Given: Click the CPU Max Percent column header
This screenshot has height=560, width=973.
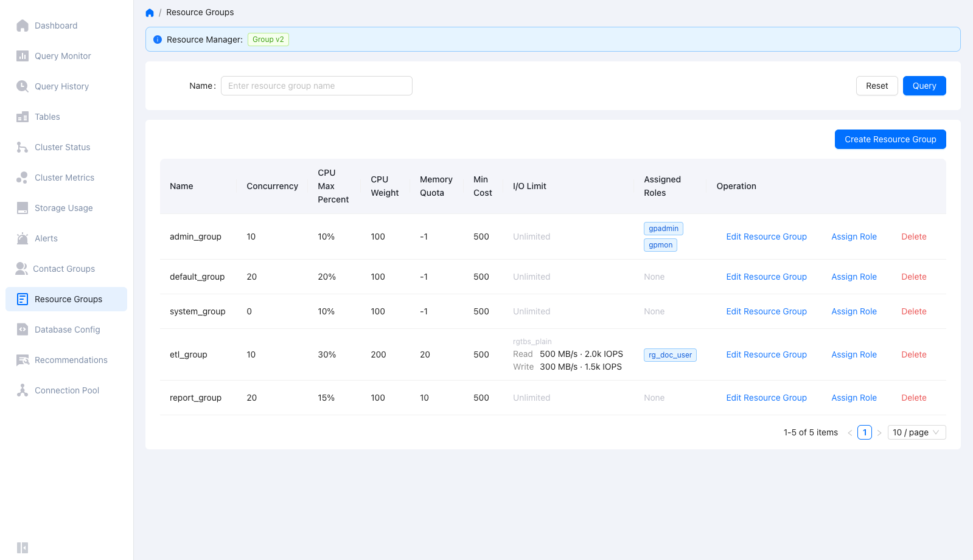Looking at the screenshot, I should coord(333,186).
